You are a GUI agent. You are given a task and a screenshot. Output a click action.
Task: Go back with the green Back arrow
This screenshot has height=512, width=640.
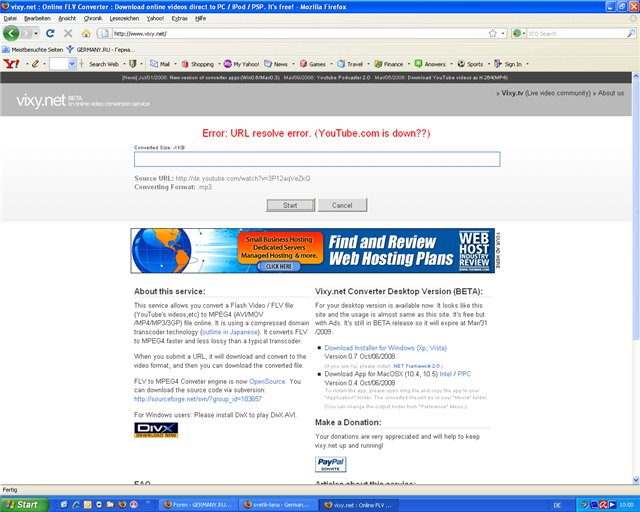(11, 33)
